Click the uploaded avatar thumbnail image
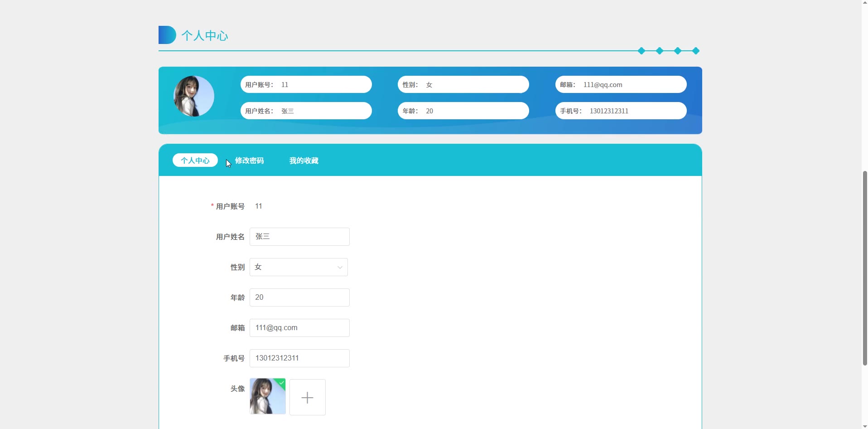This screenshot has height=429, width=868. (267, 396)
